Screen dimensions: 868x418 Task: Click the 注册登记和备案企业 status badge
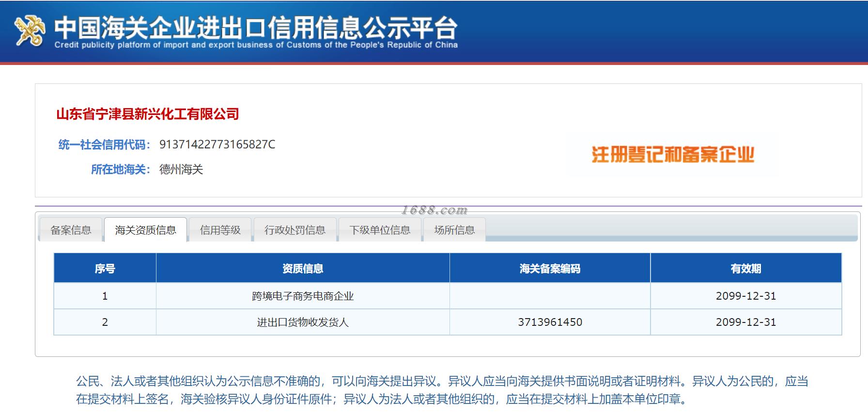point(673,155)
